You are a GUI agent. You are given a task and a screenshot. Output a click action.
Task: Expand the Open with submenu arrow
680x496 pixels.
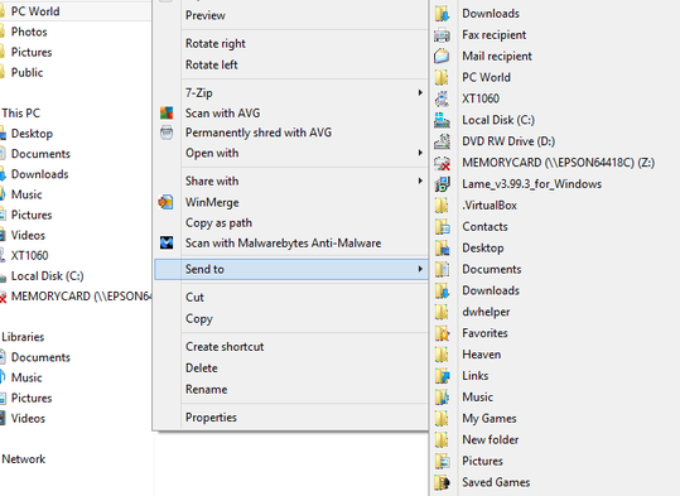pos(420,153)
